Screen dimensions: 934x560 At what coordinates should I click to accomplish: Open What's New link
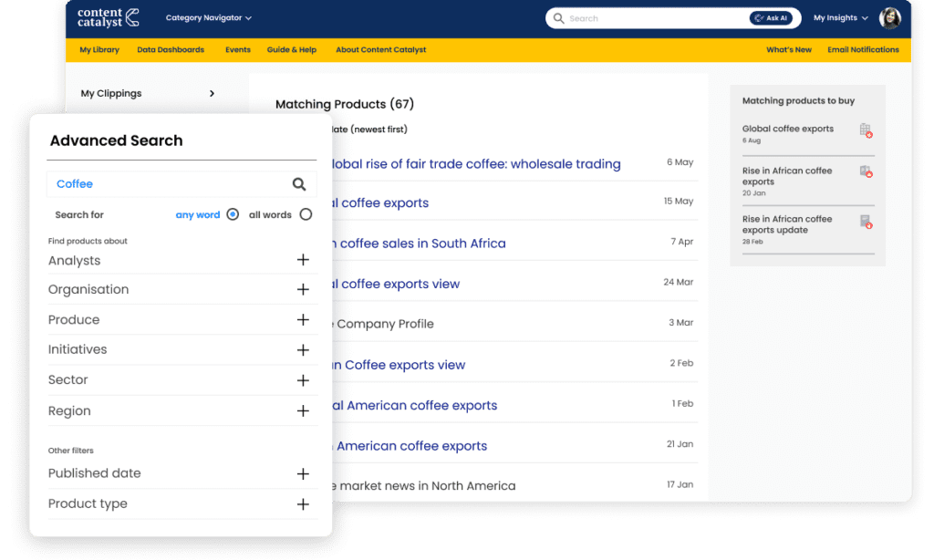[x=789, y=50]
